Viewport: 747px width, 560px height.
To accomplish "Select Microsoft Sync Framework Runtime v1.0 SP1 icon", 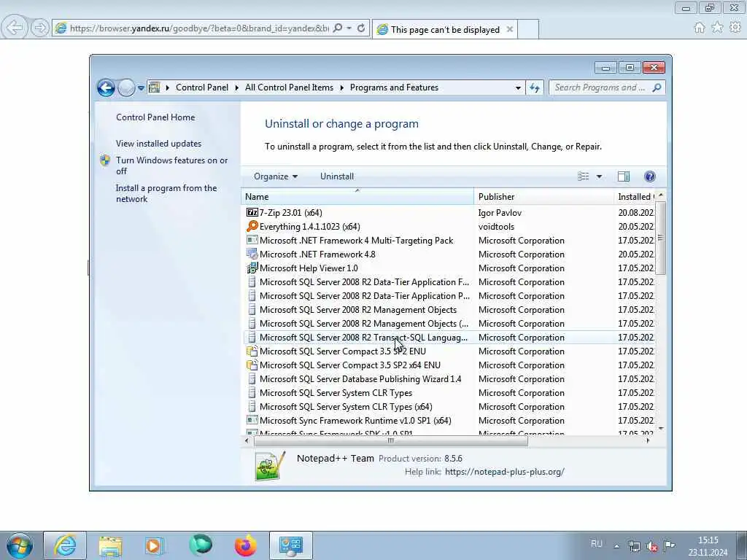I will (252, 420).
